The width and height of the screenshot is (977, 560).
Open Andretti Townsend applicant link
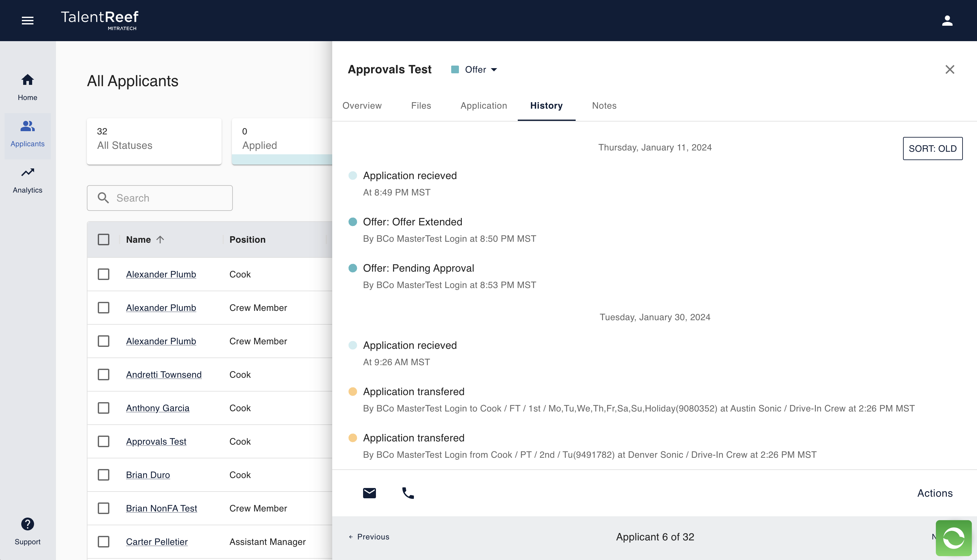click(x=163, y=375)
